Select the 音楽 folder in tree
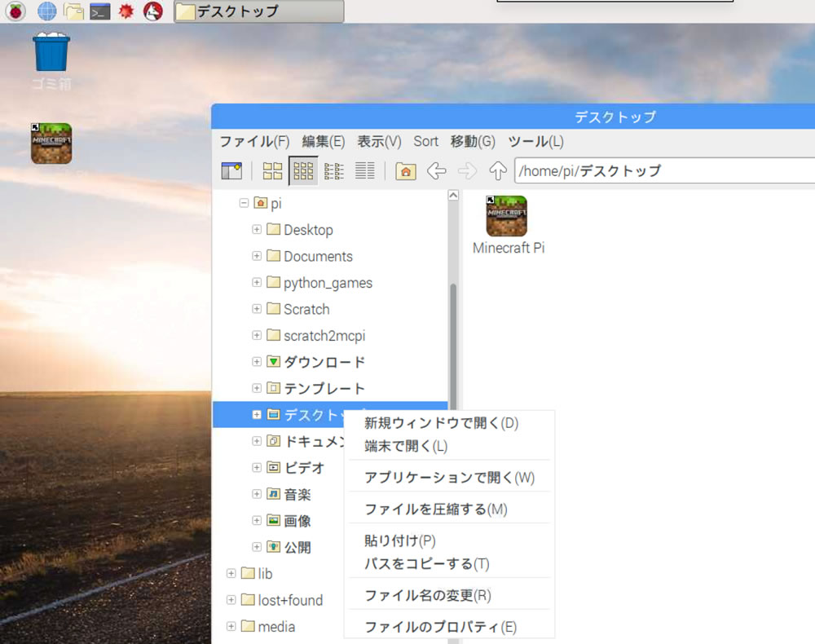 pos(289,494)
